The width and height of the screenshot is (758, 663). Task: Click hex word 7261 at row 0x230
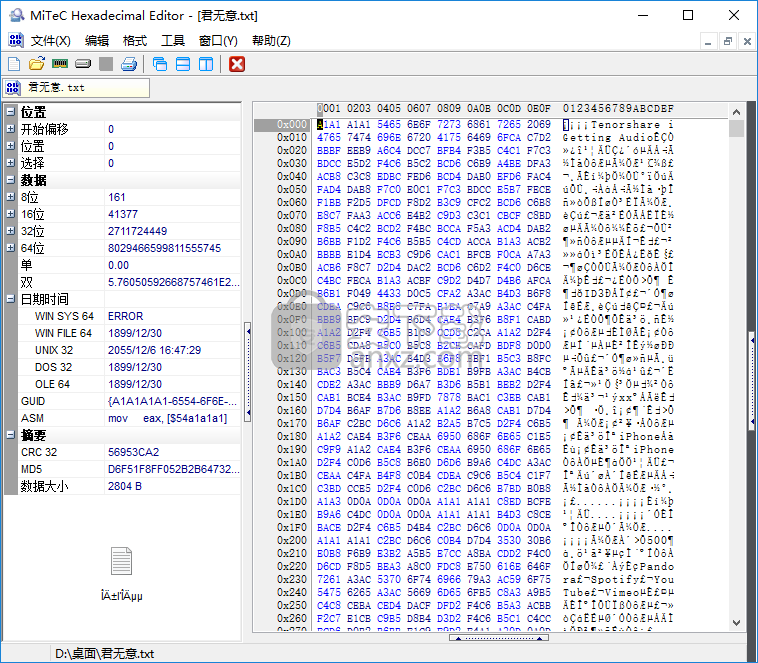[329, 579]
